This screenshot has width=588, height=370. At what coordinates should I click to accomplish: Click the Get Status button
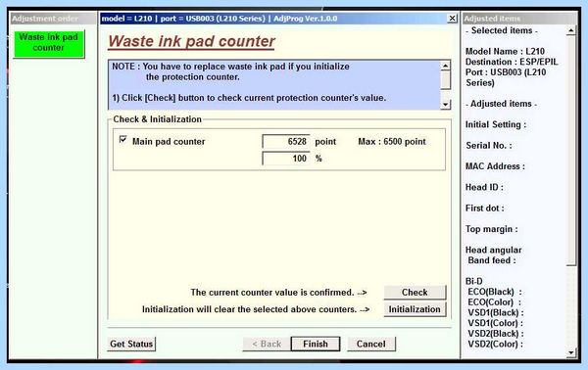pos(131,344)
